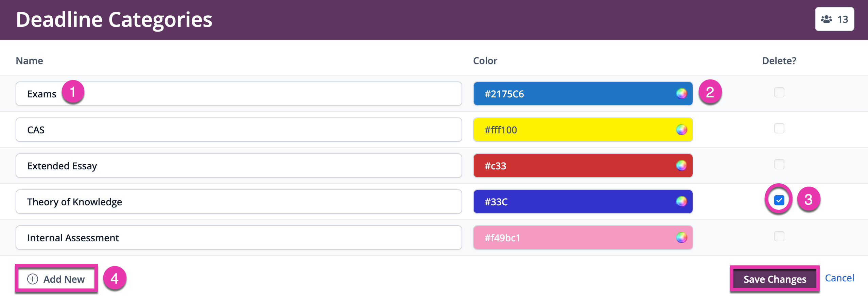Select the #fff100 yellow color field

583,130
